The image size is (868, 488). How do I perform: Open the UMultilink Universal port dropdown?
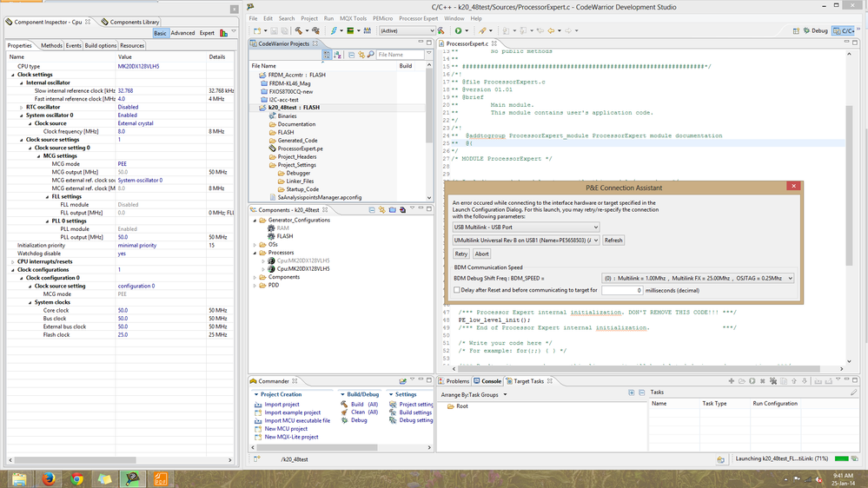tap(526, 241)
